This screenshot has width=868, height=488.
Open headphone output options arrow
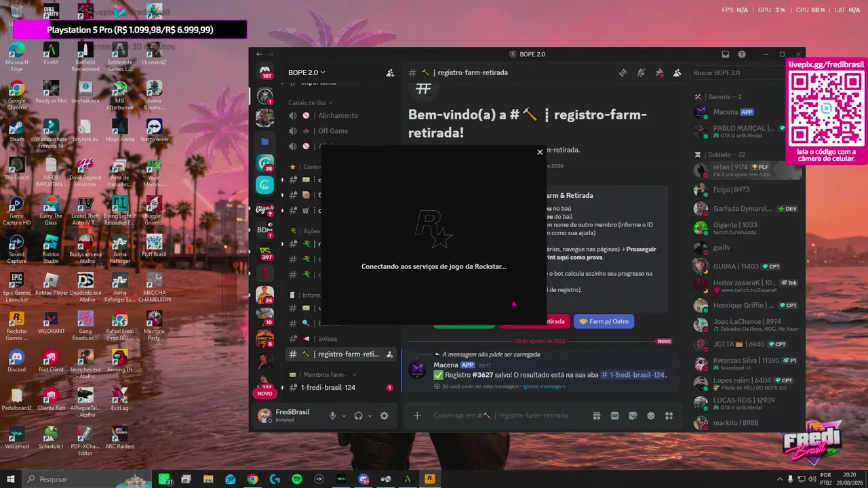[x=370, y=415]
